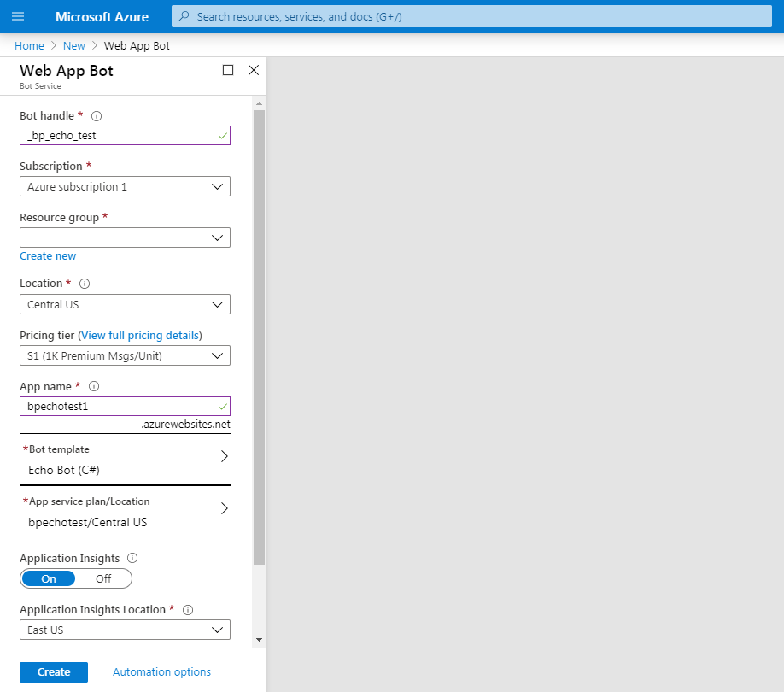Expand the Bot template selector
Viewport: 784px width, 692px height.
[x=125, y=460]
